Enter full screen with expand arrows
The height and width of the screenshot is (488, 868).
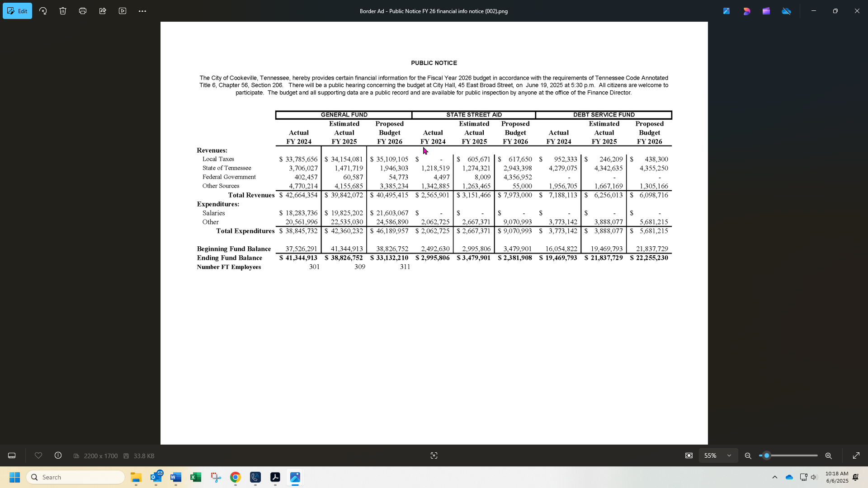[856, 455]
